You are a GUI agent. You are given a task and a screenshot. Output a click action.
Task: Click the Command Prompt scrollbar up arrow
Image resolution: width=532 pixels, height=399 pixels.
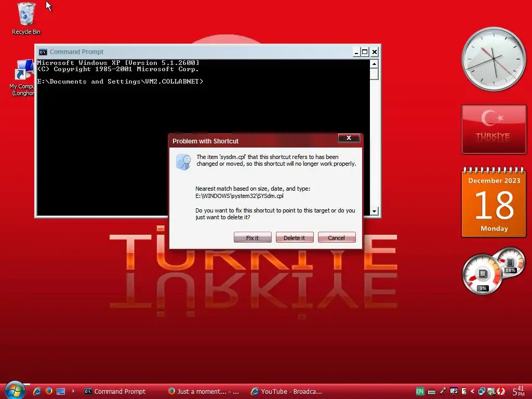374,64
